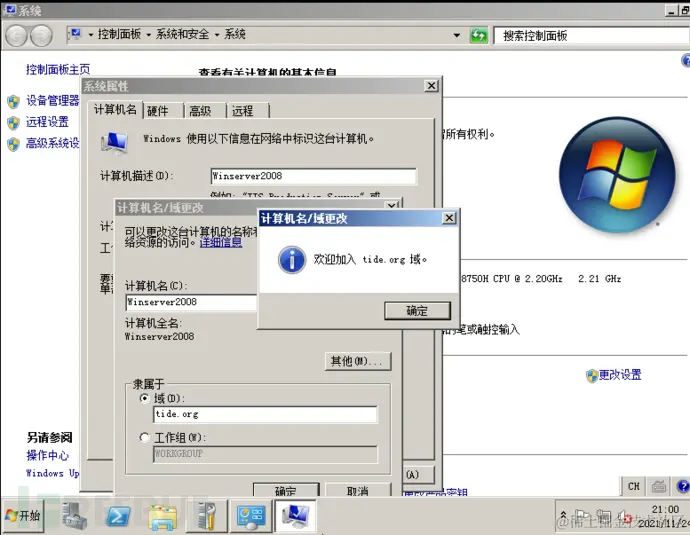This screenshot has height=535, width=690.
Task: Open Windows Update link in the sidebar
Action: (x=53, y=473)
